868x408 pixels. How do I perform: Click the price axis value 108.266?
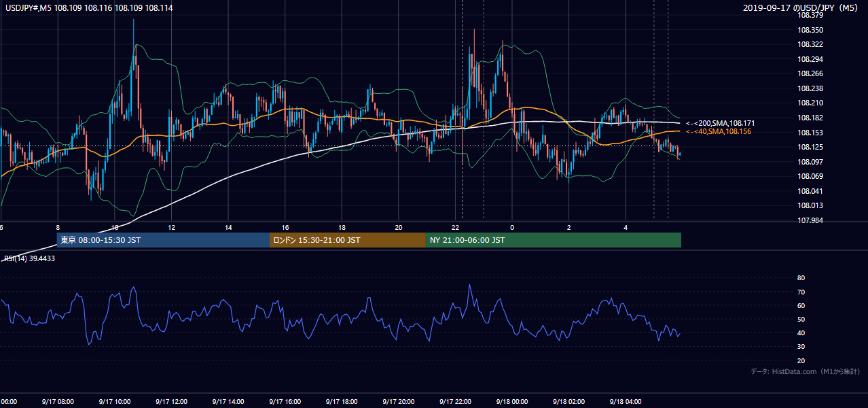(812, 74)
